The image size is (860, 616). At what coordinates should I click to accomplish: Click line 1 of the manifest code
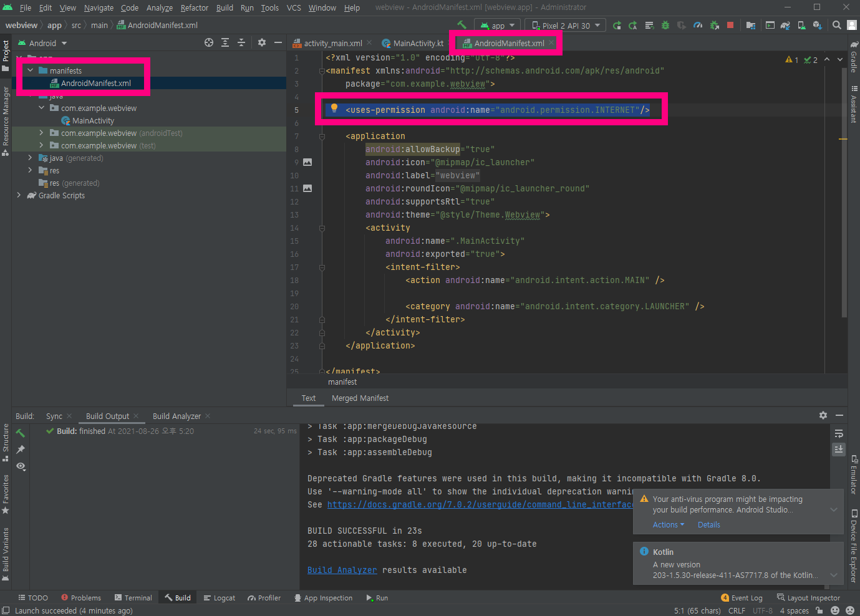pos(420,58)
